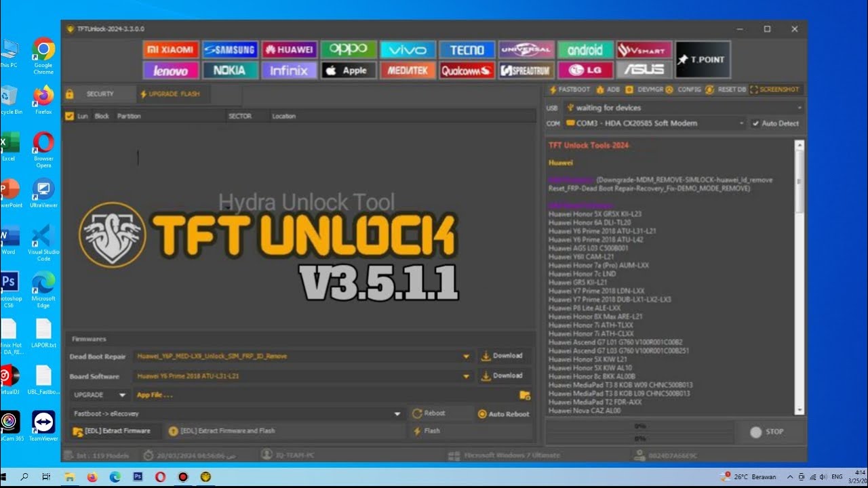The height and width of the screenshot is (488, 868).
Task: Select the XIAOMI brand tab
Action: (x=170, y=49)
